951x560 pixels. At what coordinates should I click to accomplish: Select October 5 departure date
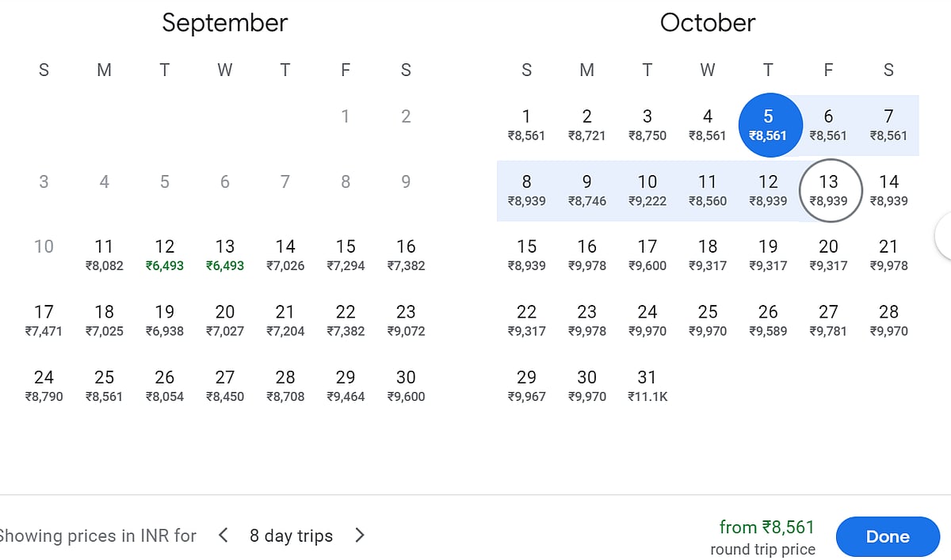click(768, 125)
